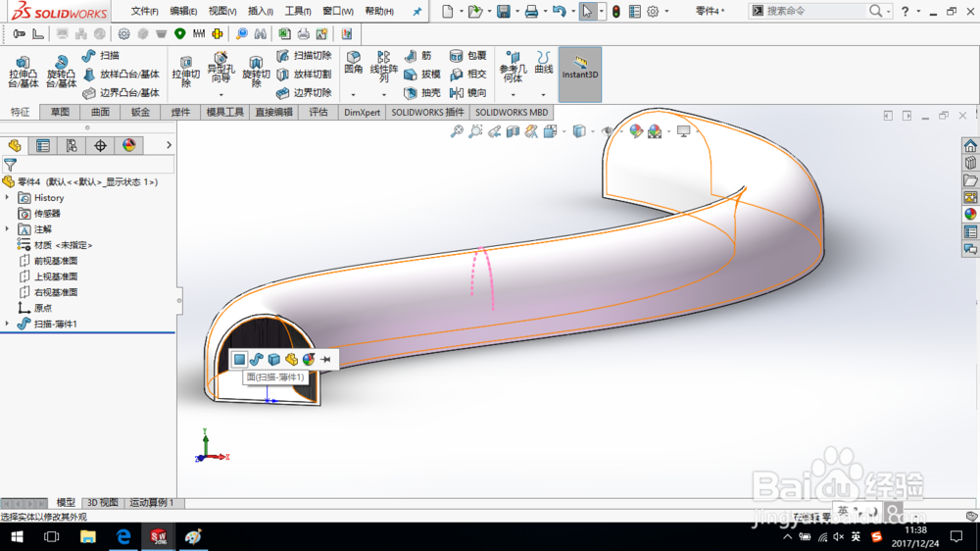Select the Extruded Boss/Base tool (拉伸凸台/基体)
The image size is (980, 551).
coord(24,72)
